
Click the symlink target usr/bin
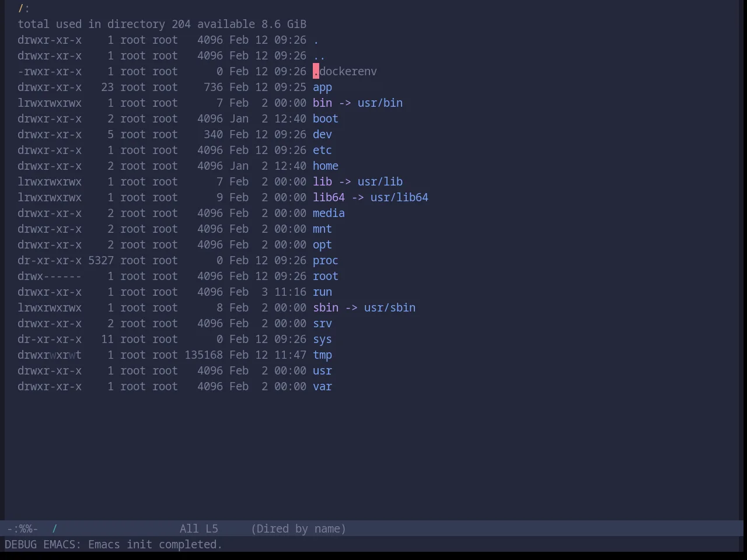[x=380, y=103]
